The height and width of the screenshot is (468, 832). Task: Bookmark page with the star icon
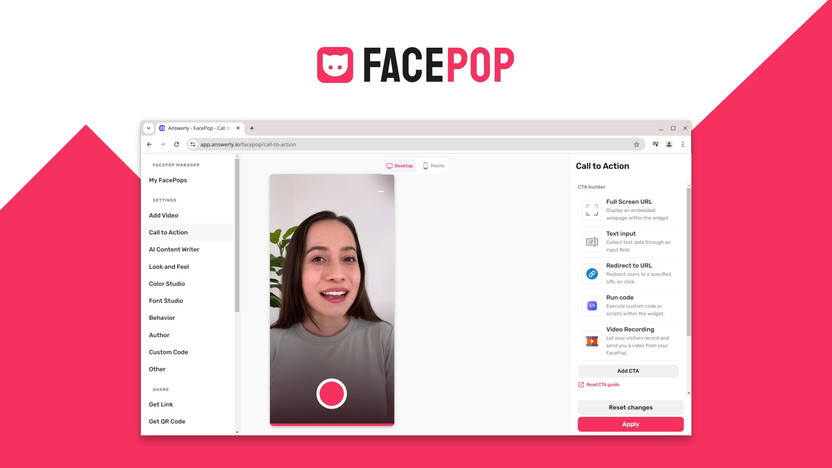[636, 144]
